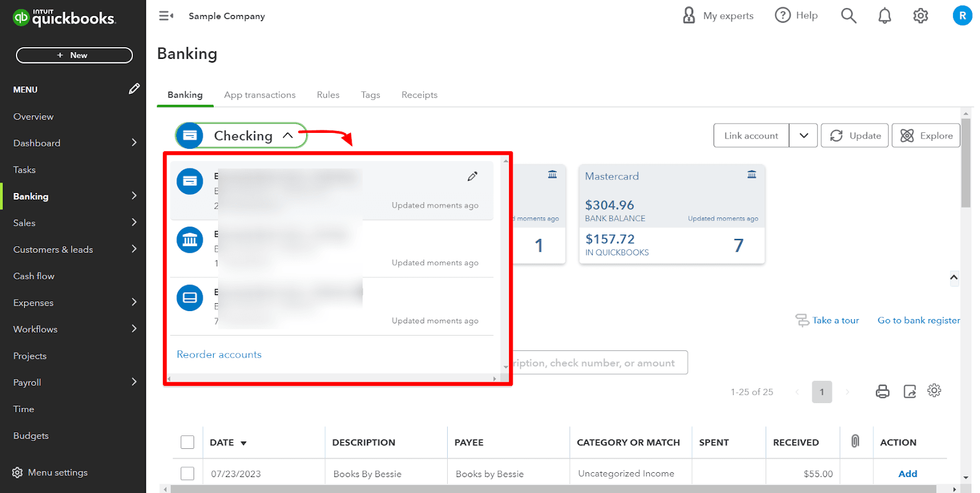Screen dimensions: 980x493
Task: Click Reorder accounts link
Action: point(219,355)
